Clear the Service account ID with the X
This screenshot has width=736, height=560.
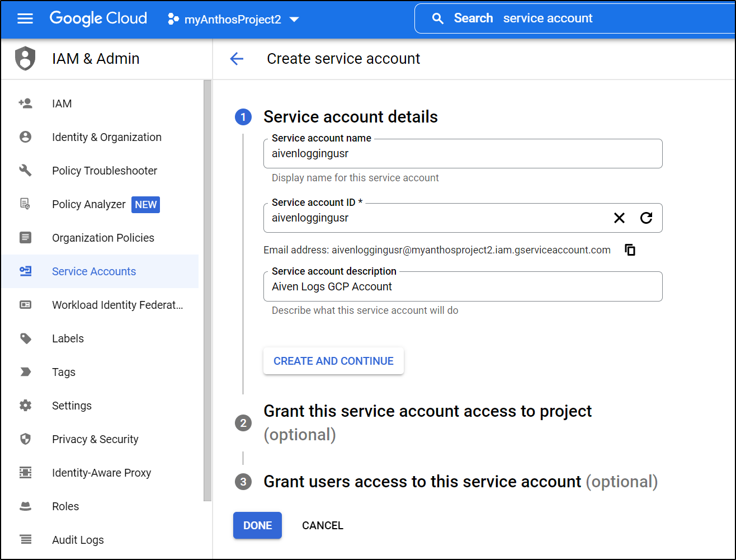pyautogui.click(x=619, y=218)
